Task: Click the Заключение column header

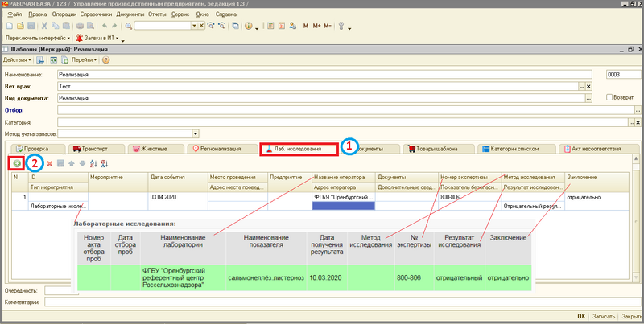Action: [x=597, y=177]
